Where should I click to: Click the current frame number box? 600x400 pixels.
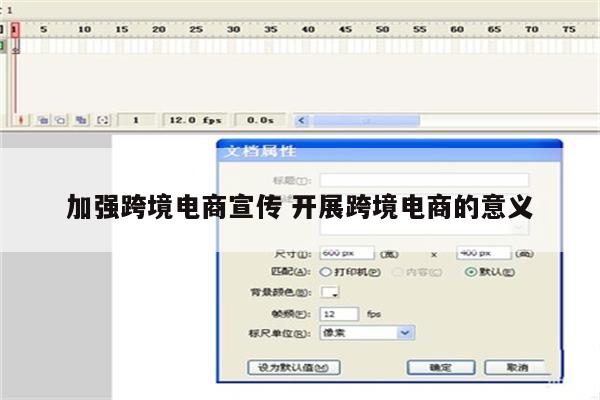click(x=136, y=120)
